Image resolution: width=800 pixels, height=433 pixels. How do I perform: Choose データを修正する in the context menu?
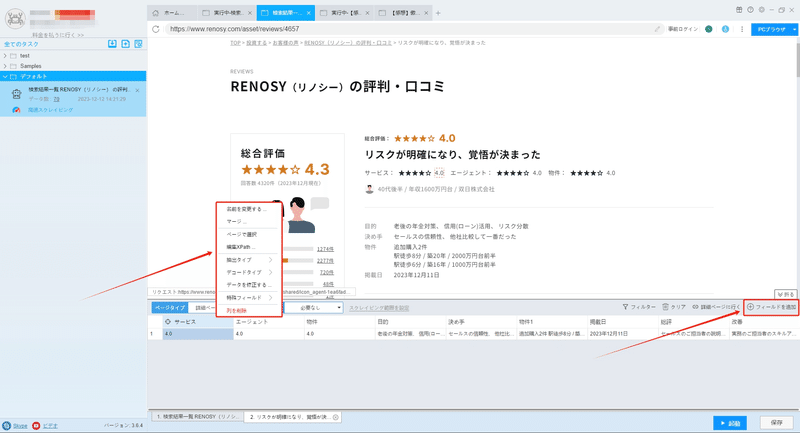click(x=249, y=285)
